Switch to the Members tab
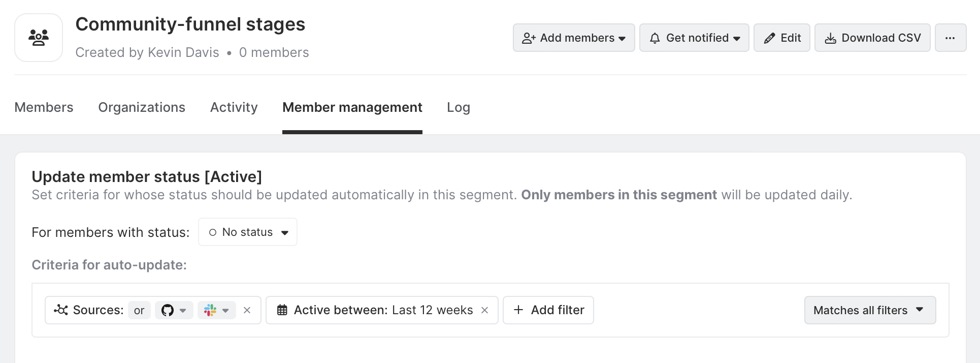The width and height of the screenshot is (980, 363). coord(44,107)
